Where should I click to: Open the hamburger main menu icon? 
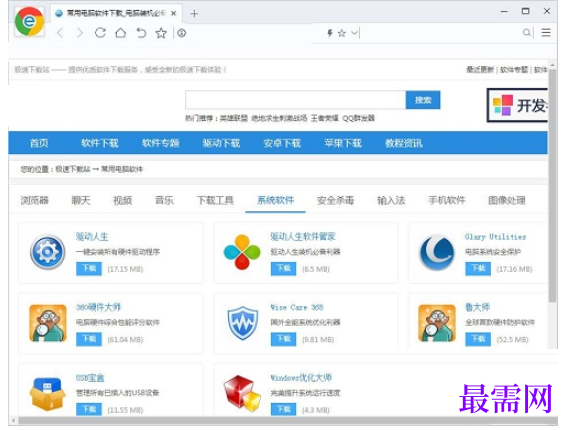click(x=546, y=33)
